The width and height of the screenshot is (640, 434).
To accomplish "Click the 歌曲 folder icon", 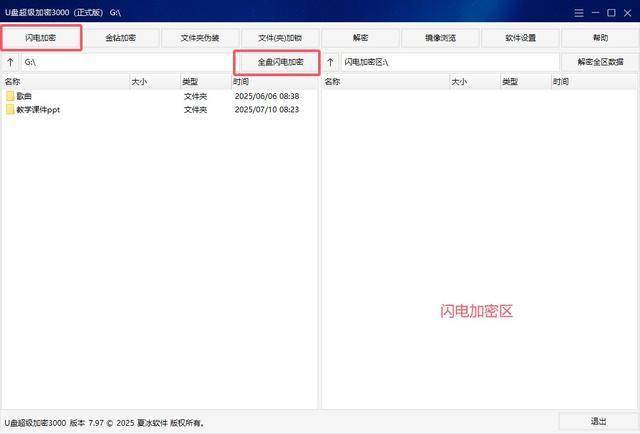I will [10, 96].
